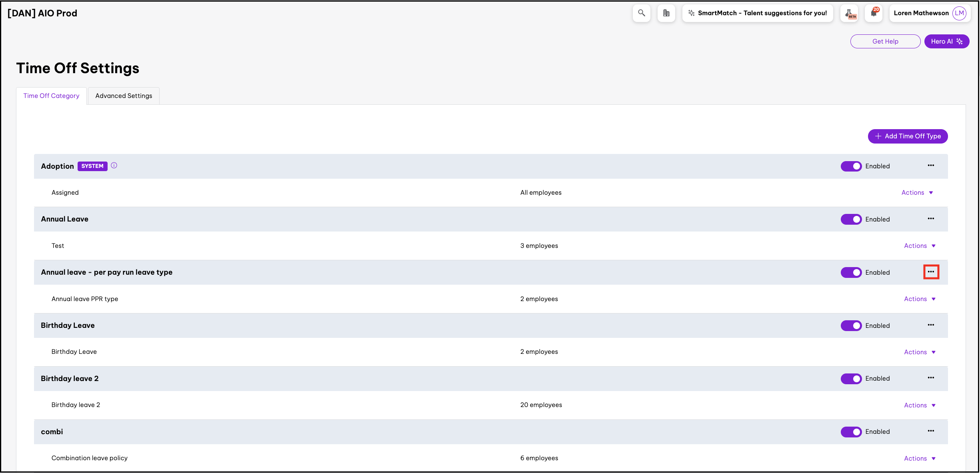The image size is (980, 473).
Task: Select the Time Off Category tab
Action: [51, 96]
